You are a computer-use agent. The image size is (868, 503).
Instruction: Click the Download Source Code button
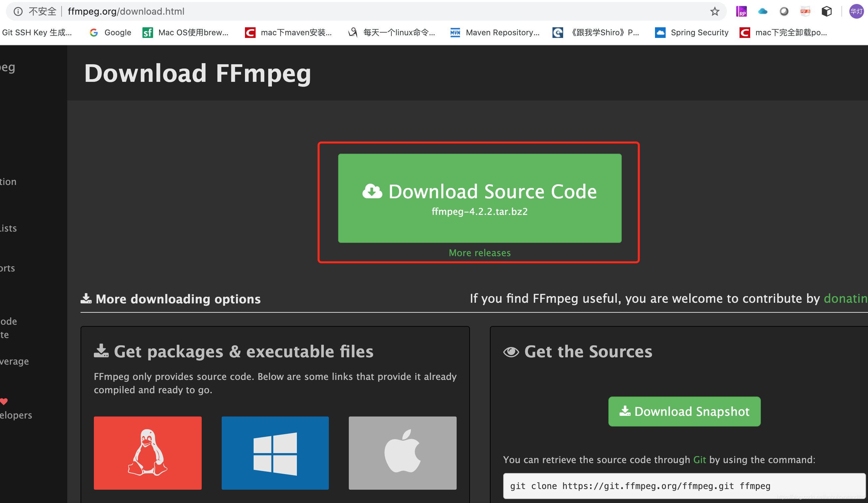tap(480, 198)
